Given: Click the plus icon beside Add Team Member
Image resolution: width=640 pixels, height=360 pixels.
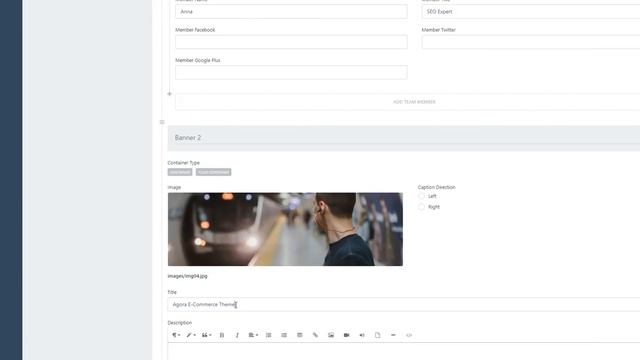Looking at the screenshot, I should [x=169, y=94].
